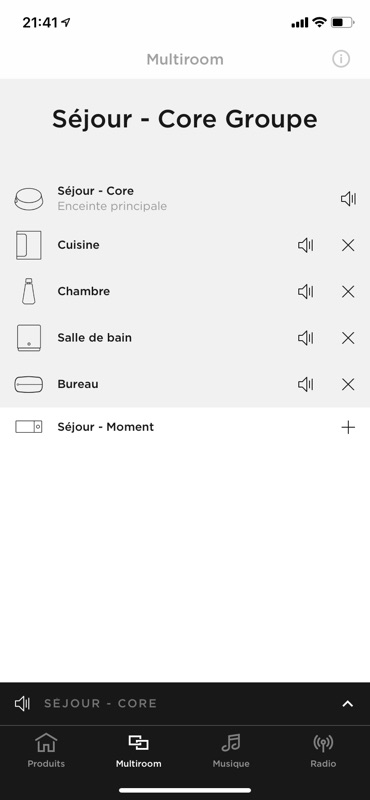Tap the Cuisine speaker volume icon

(305, 245)
